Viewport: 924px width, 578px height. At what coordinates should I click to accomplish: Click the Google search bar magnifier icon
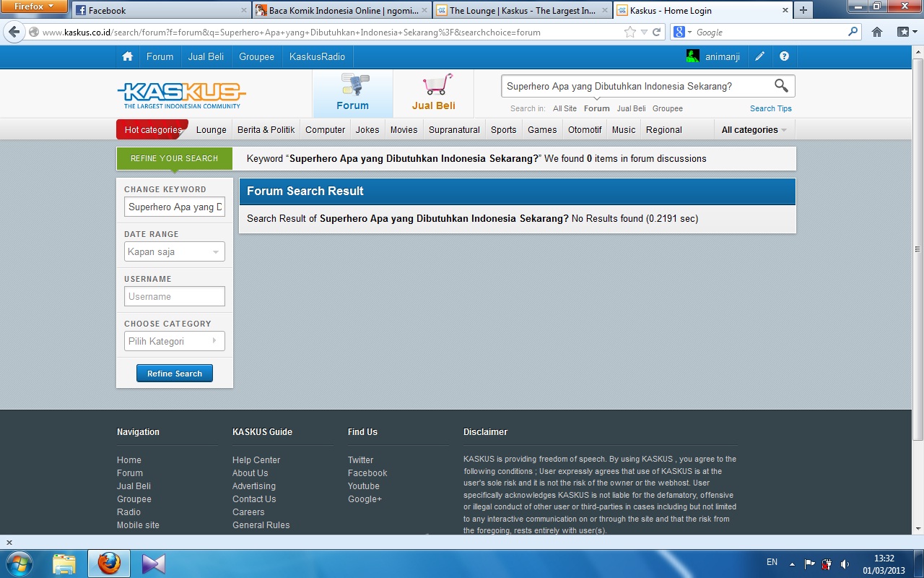point(853,32)
